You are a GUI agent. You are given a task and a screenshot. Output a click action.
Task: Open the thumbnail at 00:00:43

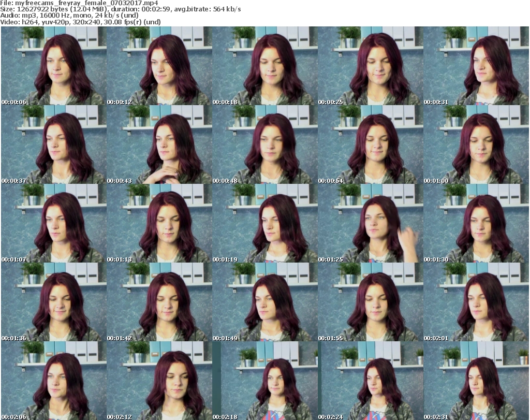point(159,144)
